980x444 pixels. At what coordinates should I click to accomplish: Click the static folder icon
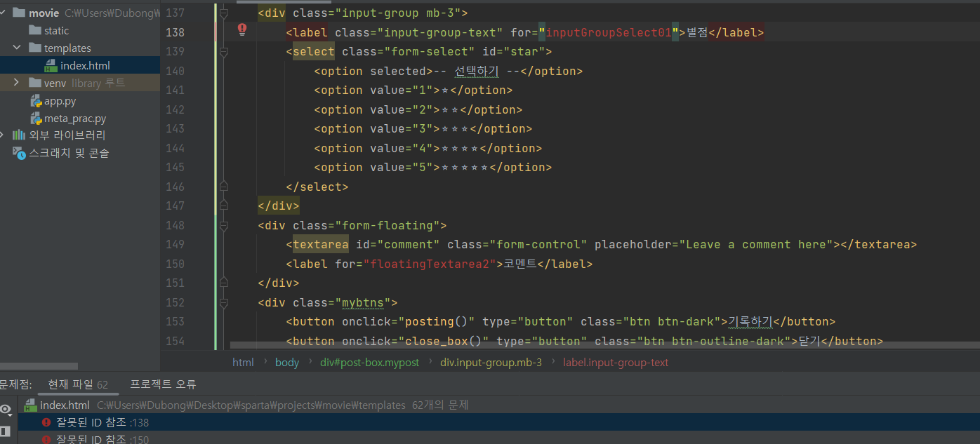(x=35, y=31)
